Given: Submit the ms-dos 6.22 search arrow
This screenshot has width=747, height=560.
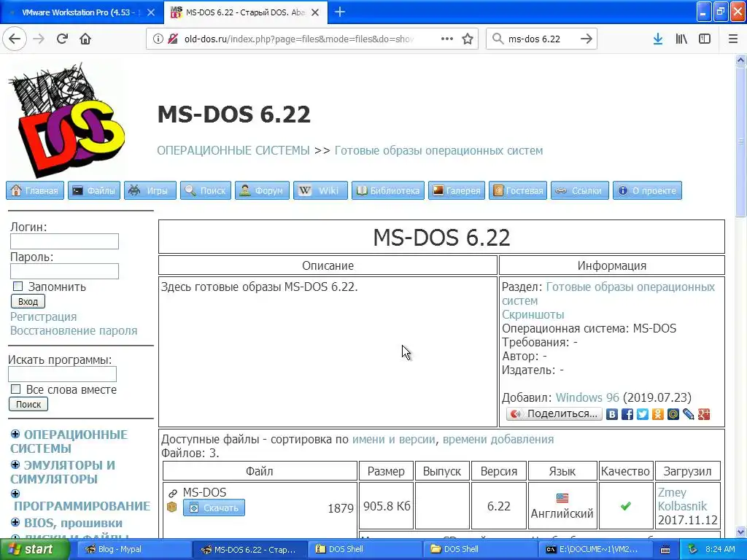Looking at the screenshot, I should pyautogui.click(x=586, y=39).
